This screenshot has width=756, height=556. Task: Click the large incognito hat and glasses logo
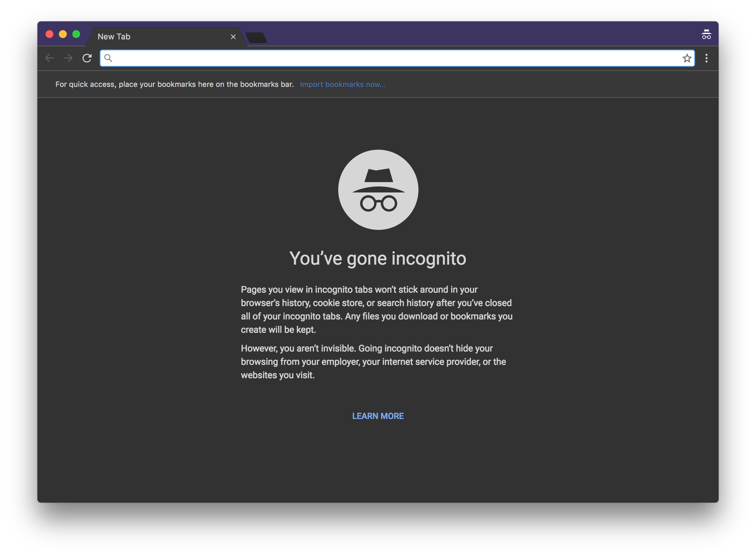click(378, 190)
